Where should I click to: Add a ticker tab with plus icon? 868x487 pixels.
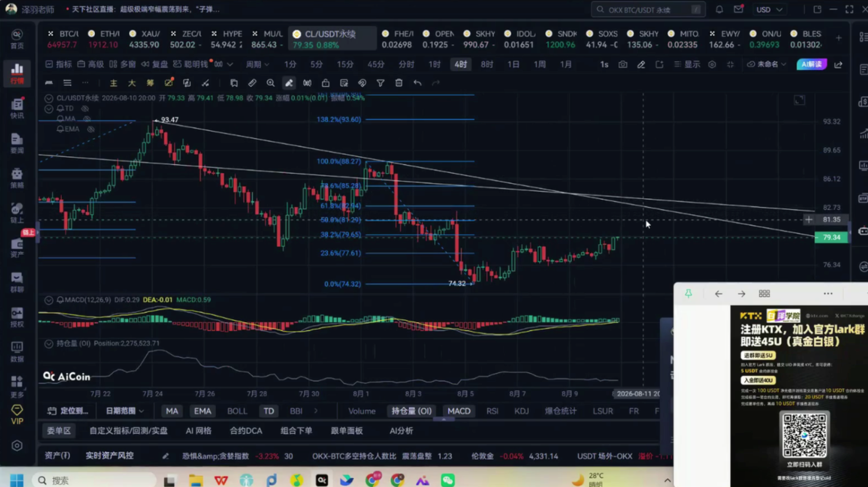tap(838, 39)
